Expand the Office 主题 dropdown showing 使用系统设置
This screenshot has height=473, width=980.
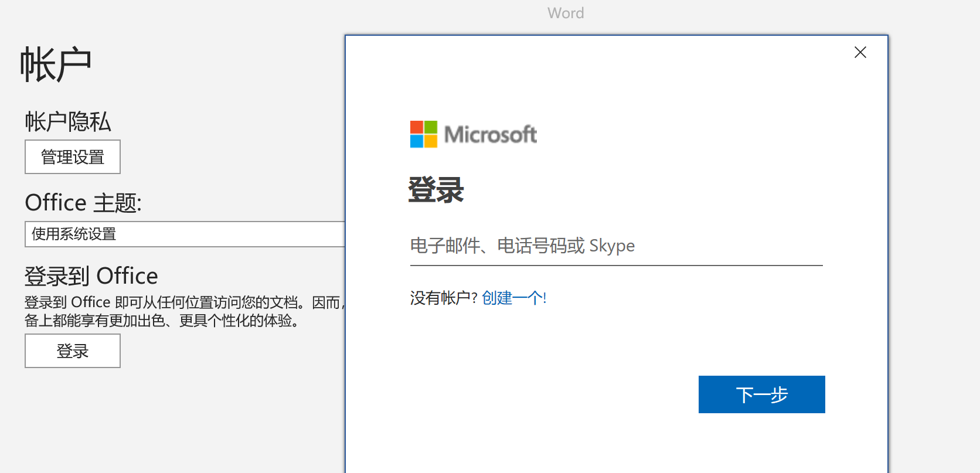(185, 234)
